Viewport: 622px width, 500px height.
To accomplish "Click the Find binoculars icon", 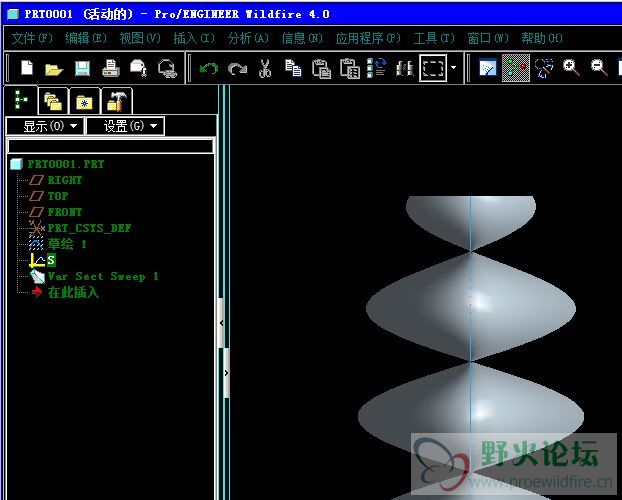I will (405, 68).
